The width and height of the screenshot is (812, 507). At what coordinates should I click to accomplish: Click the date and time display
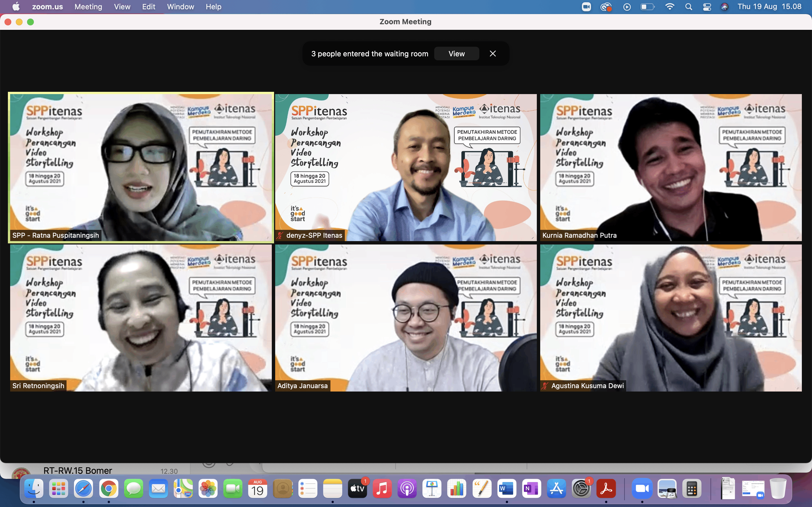(x=769, y=7)
